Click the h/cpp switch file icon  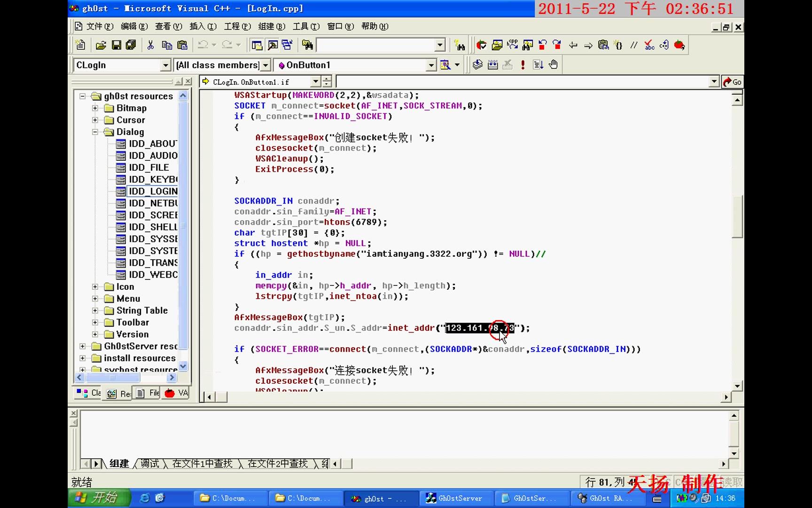[513, 45]
